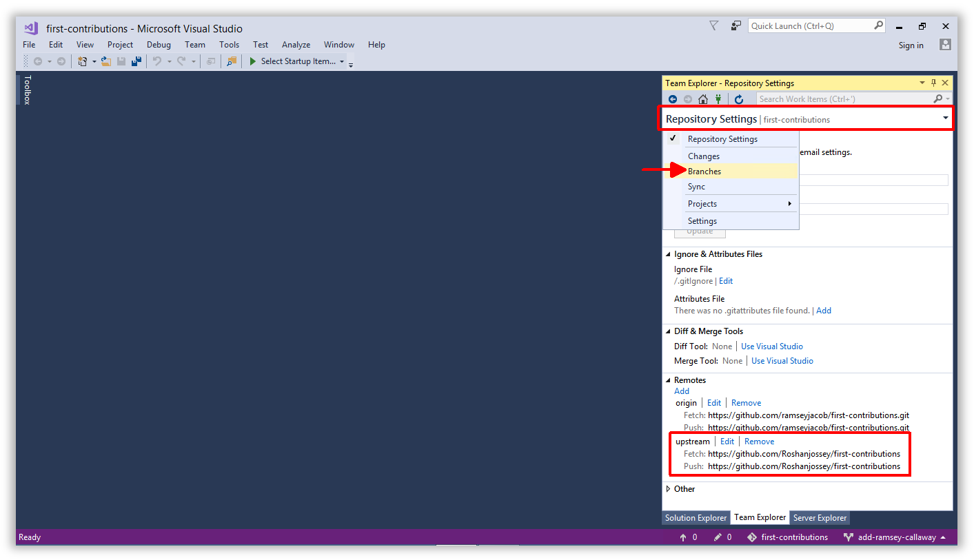Viewport: 974px width, 560px height.
Task: Click the Navigate Backward toolbar icon
Action: click(38, 61)
